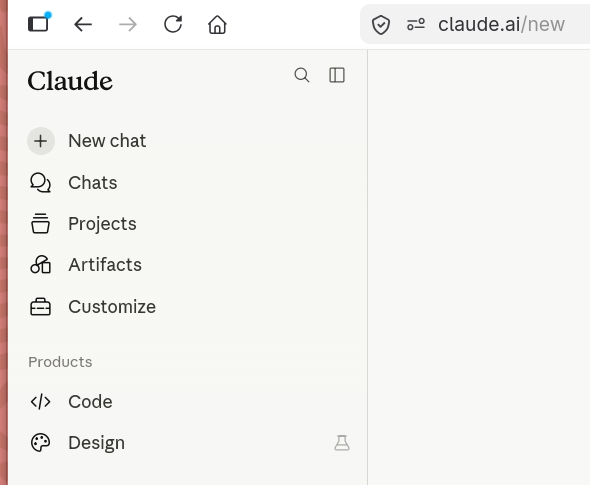Open the browser sidebar panel icon
Viewport: 590px width, 485px height.
(39, 24)
